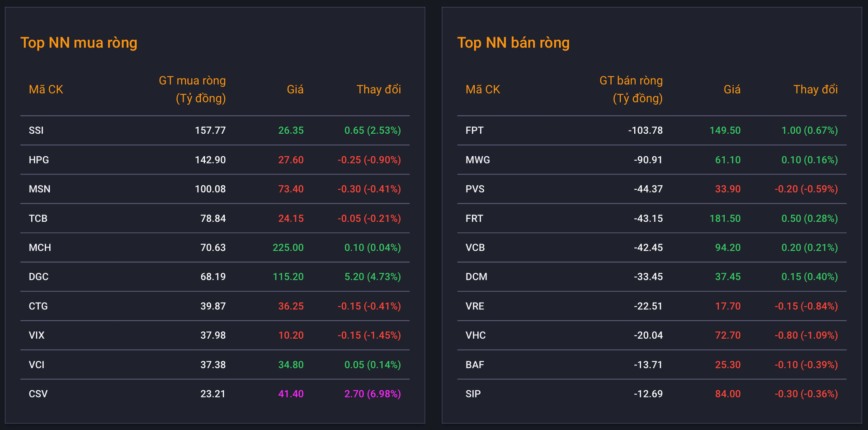Click MWG net sell value -90.91
The image size is (868, 430).
click(648, 160)
